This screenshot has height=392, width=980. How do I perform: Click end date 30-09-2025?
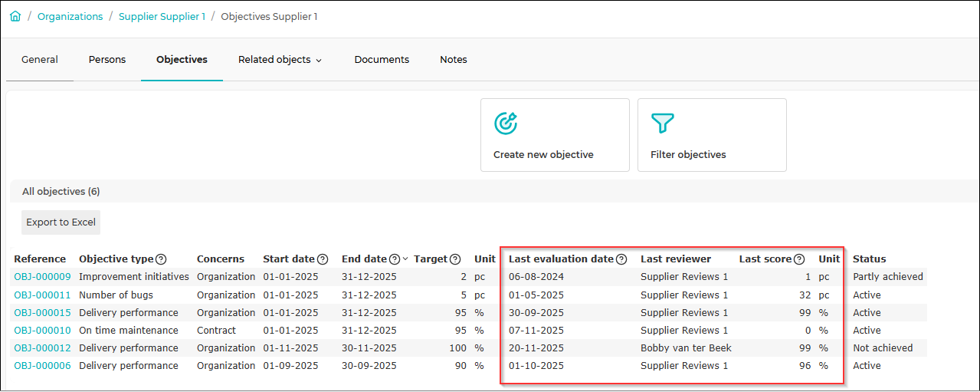pyautogui.click(x=369, y=366)
